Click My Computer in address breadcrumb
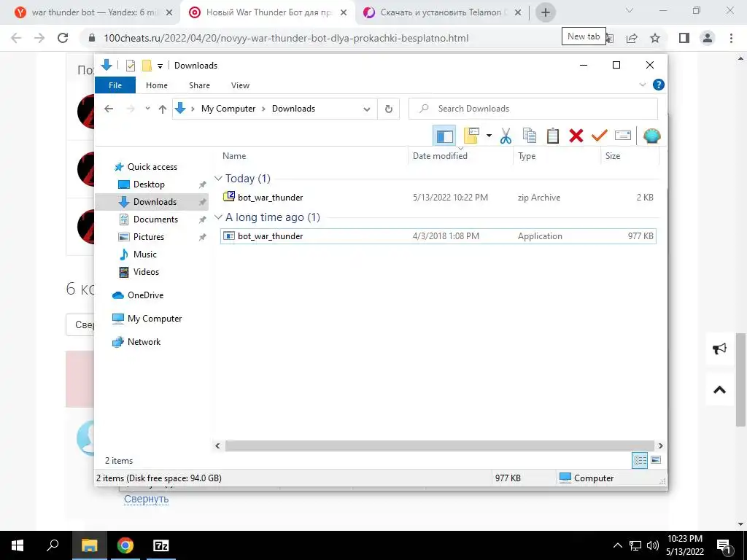Image resolution: width=747 pixels, height=560 pixels. click(x=228, y=109)
